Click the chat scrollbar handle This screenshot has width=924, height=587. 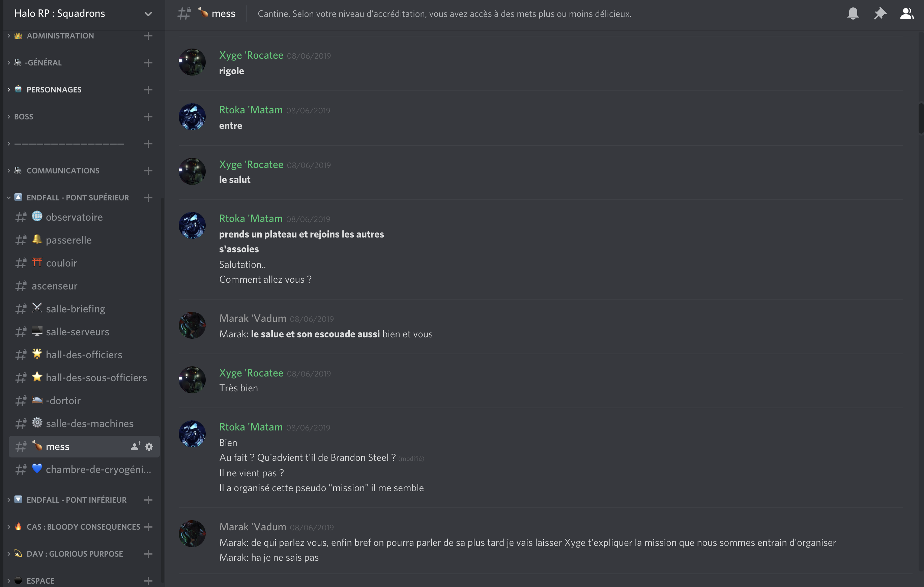coord(921,118)
